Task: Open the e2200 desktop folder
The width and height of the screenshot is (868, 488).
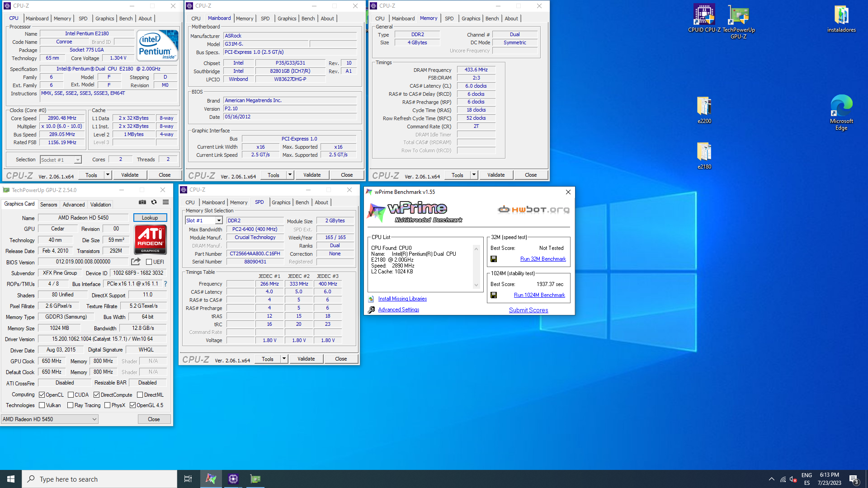Action: click(x=704, y=110)
